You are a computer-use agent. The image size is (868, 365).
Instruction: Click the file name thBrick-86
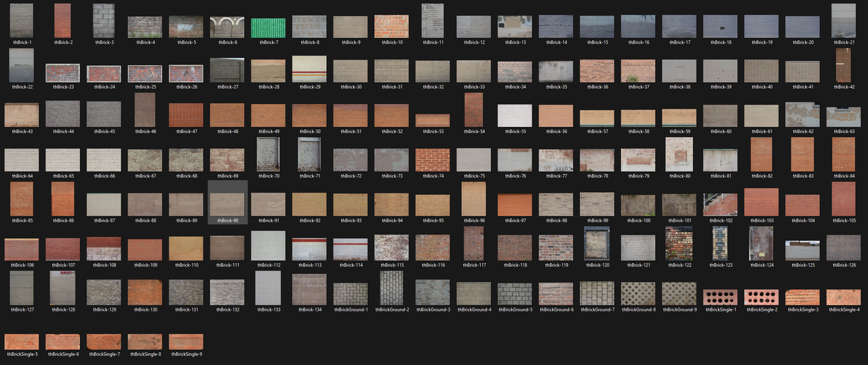coord(62,220)
